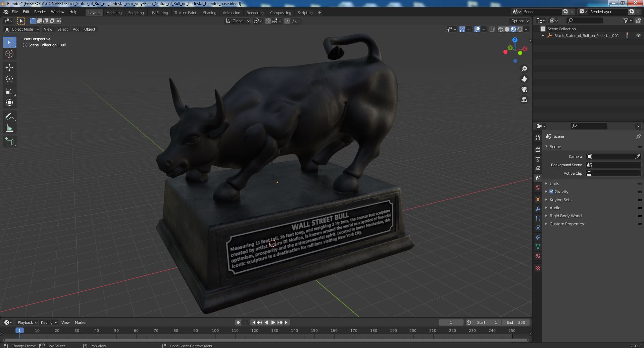Viewport: 644px width, 348px height.
Task: Play animation forward
Action: coord(273,322)
